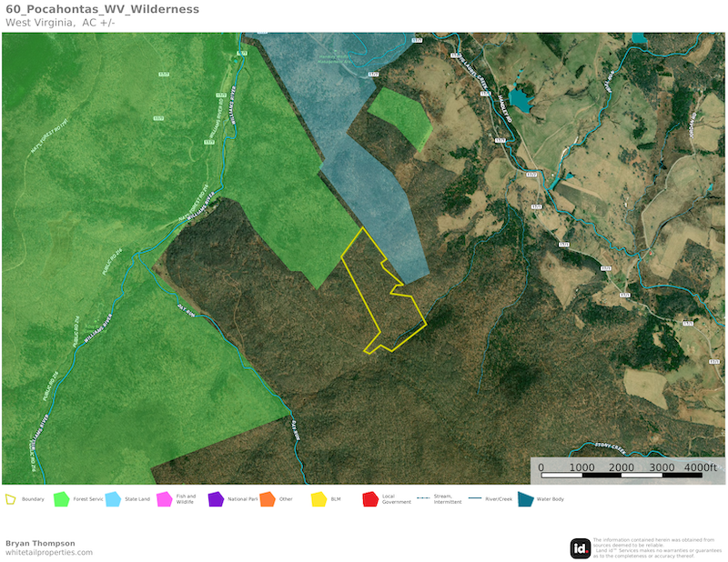728x562 pixels.
Task: Select the green Forest Service legend swatch
Action: (x=62, y=499)
